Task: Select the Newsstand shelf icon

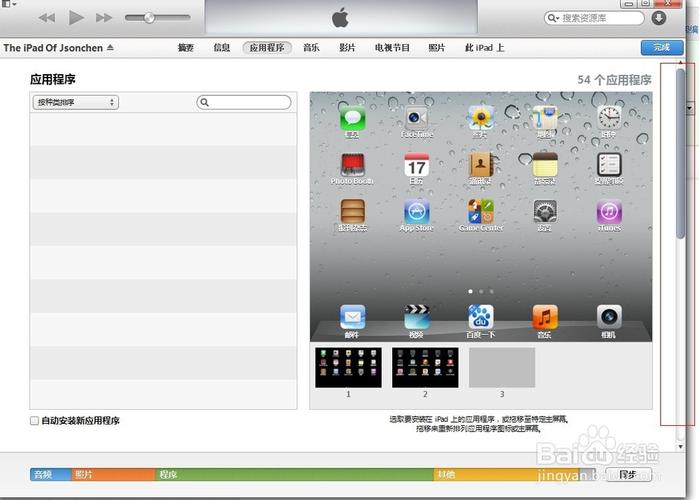Action: (x=353, y=211)
